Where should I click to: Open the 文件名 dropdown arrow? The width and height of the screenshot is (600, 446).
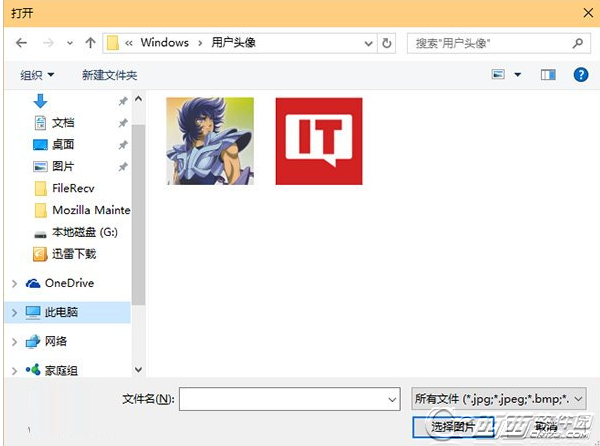392,399
